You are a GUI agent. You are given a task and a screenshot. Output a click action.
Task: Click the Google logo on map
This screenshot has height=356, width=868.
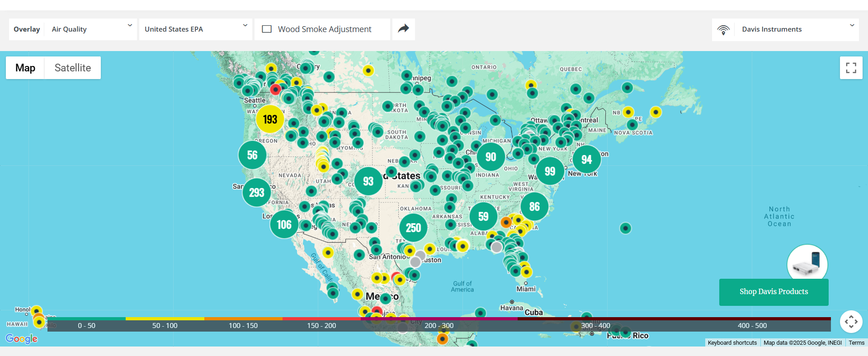coord(21,339)
